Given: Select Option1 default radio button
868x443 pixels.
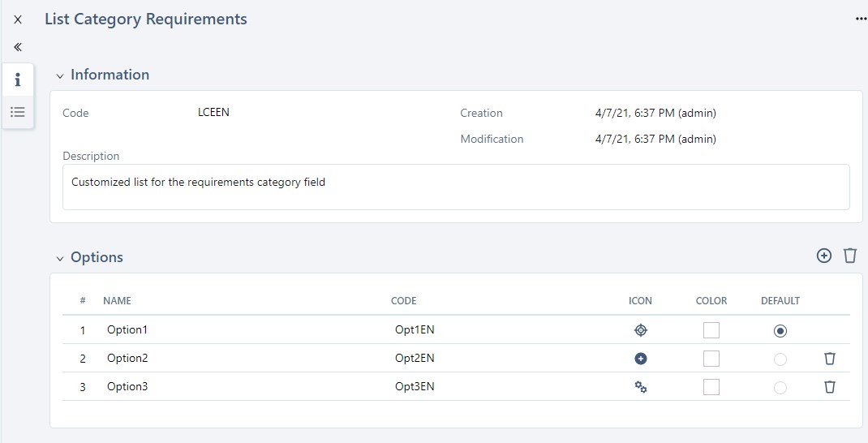Looking at the screenshot, I should [x=780, y=331].
